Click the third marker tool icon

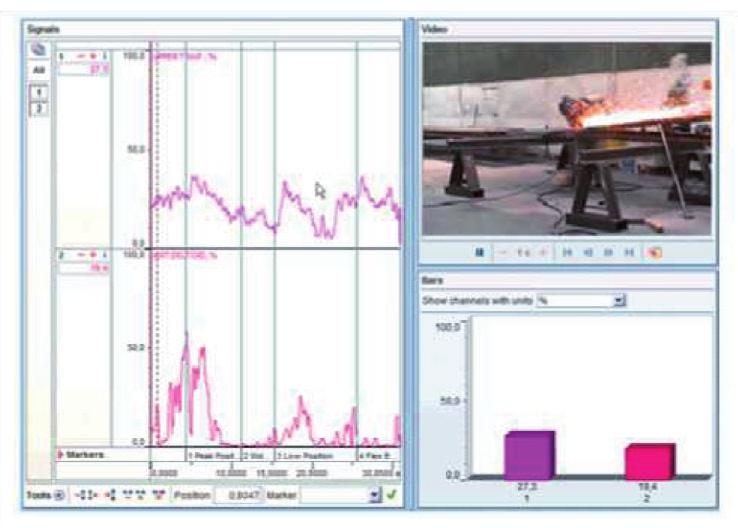(x=110, y=495)
